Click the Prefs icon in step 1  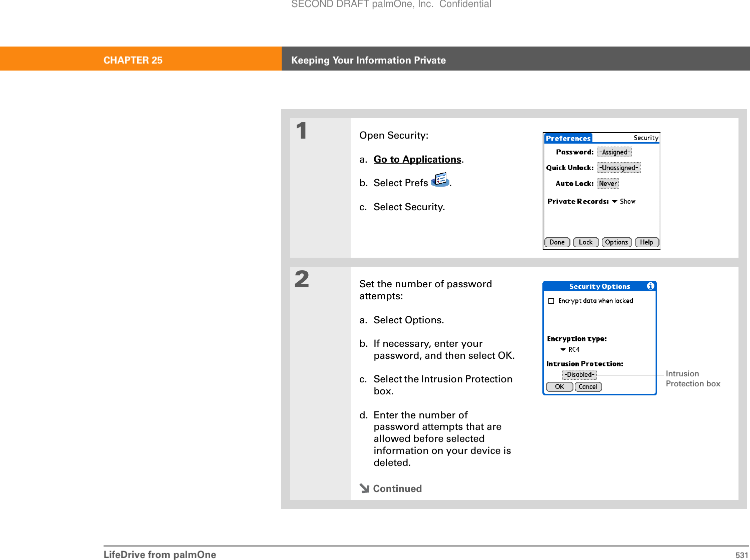(440, 180)
